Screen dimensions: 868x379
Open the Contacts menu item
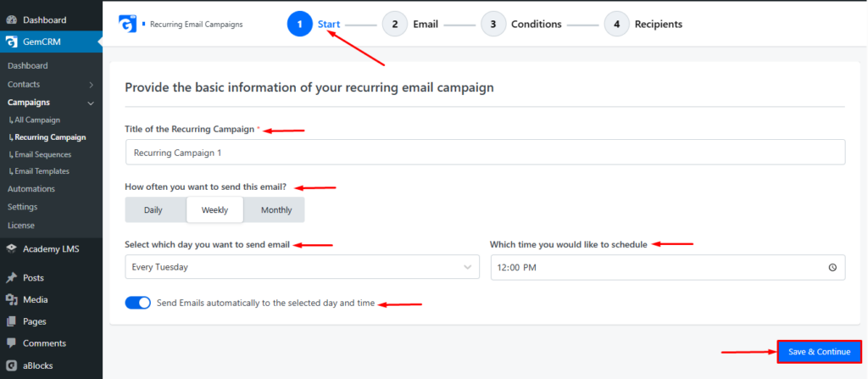pyautogui.click(x=24, y=84)
